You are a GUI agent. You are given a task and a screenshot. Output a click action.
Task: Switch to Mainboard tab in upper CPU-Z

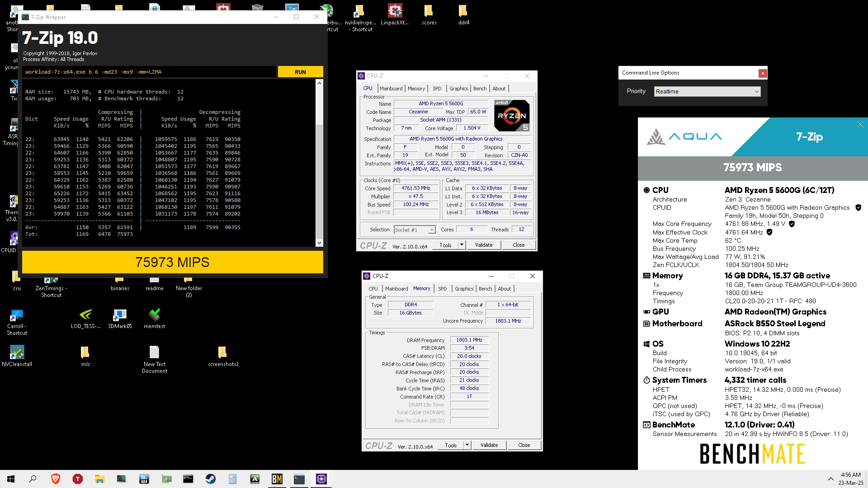tap(391, 89)
